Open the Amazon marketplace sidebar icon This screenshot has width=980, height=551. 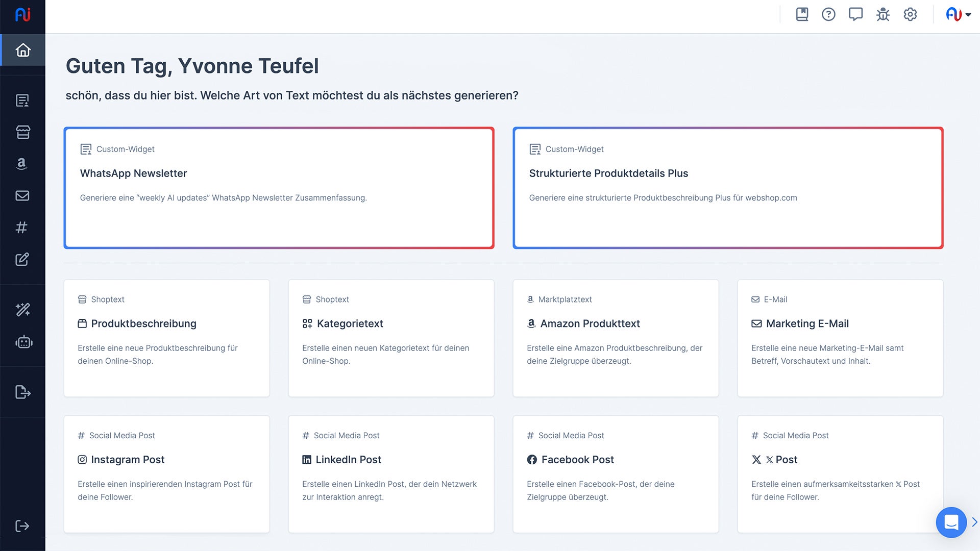coord(21,164)
